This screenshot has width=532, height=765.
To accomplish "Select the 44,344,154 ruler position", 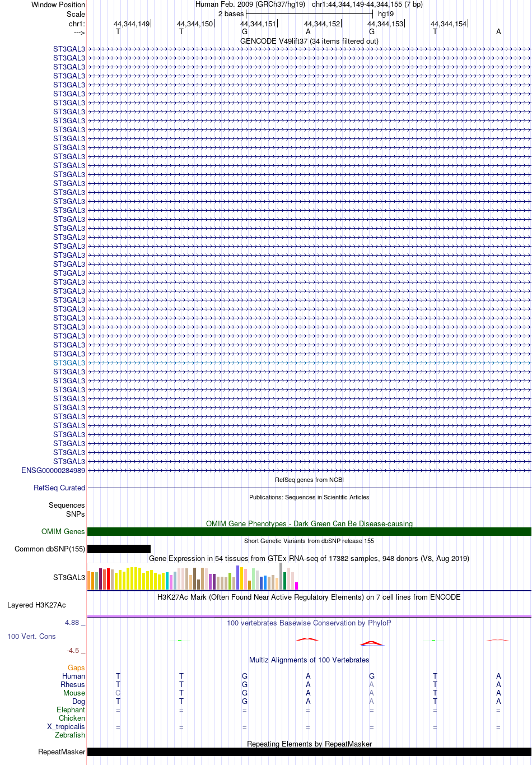I will tap(449, 24).
